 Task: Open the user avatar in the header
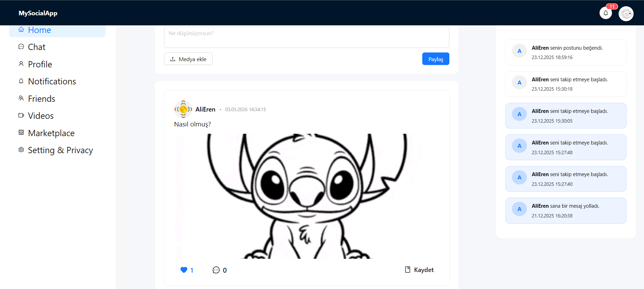pos(626,14)
